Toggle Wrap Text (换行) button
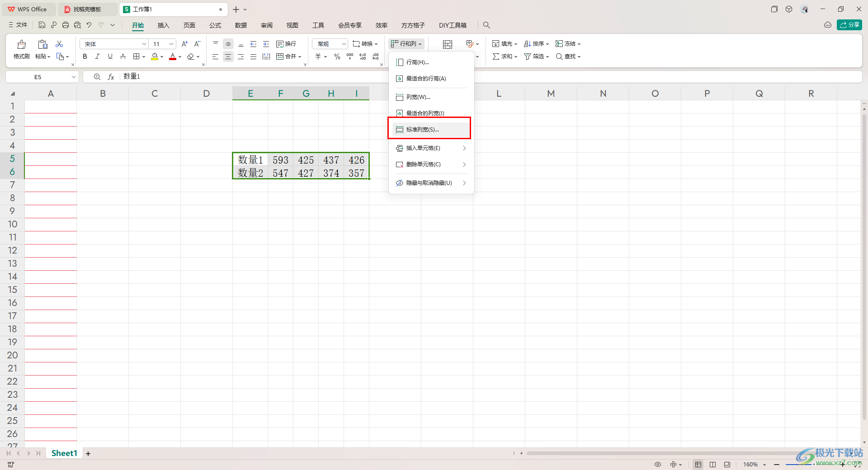Image resolution: width=868 pixels, height=470 pixels. (286, 44)
